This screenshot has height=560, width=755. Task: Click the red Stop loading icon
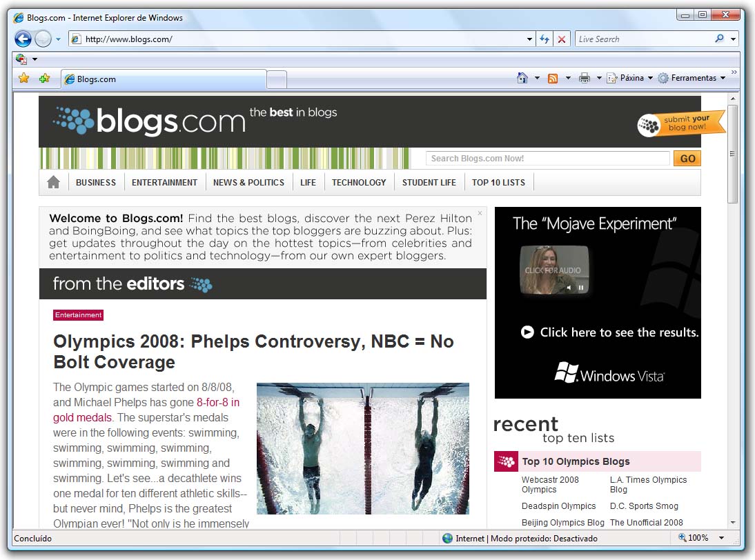pyautogui.click(x=562, y=39)
